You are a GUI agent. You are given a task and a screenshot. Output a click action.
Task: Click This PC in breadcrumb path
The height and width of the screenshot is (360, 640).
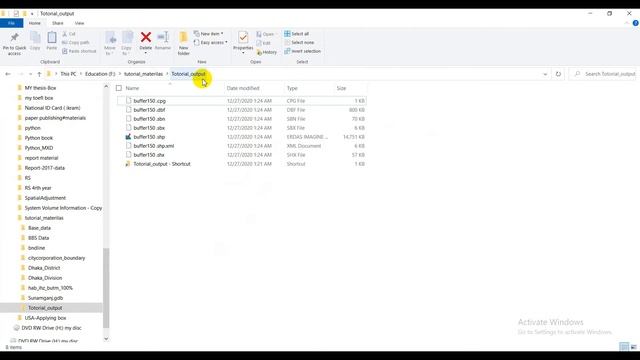click(68, 74)
